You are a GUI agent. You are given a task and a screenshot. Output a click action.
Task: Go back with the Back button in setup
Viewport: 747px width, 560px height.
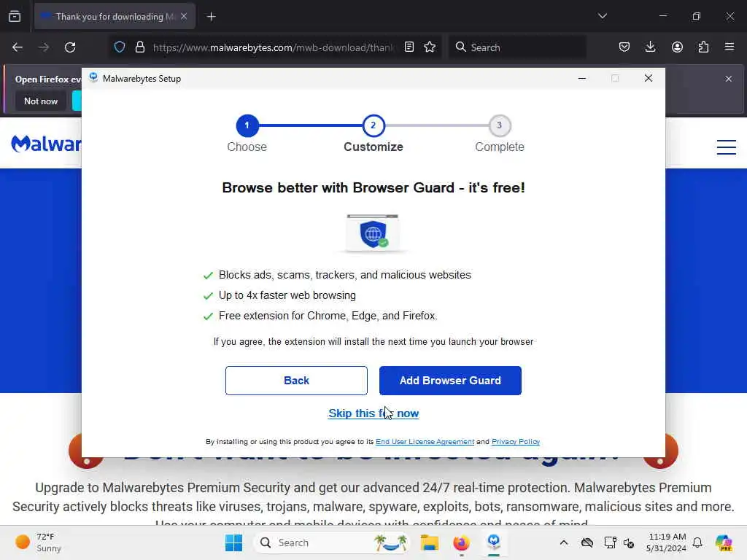296,381
